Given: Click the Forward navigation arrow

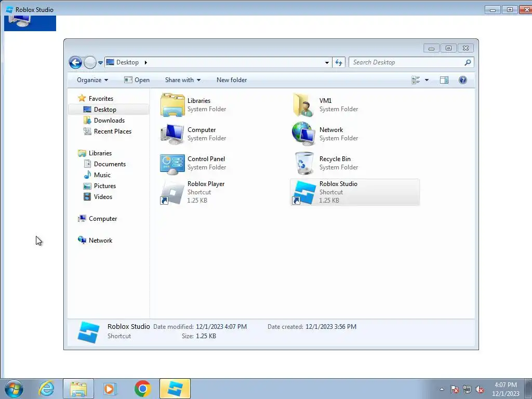Looking at the screenshot, I should 90,62.
